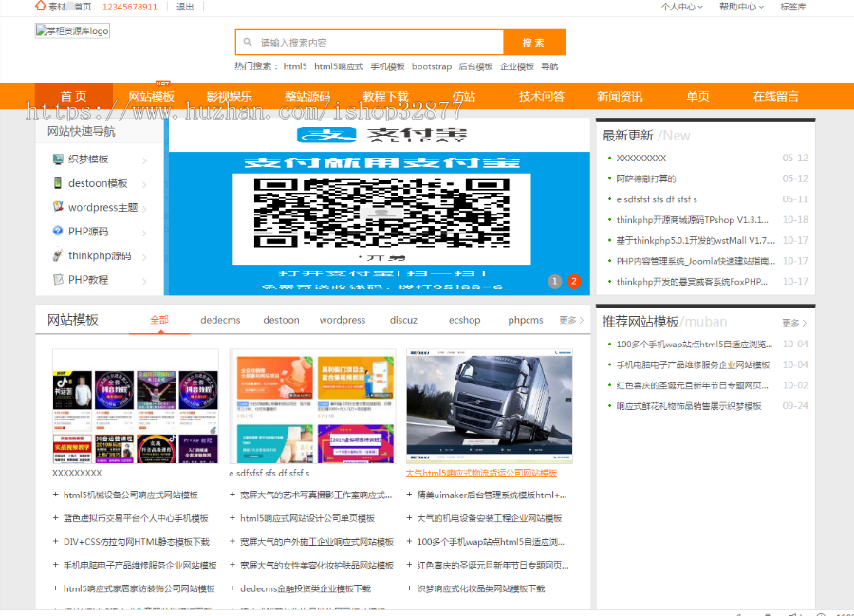The width and height of the screenshot is (854, 616).
Task: Click the thinkphp源码 icon
Action: click(58, 255)
